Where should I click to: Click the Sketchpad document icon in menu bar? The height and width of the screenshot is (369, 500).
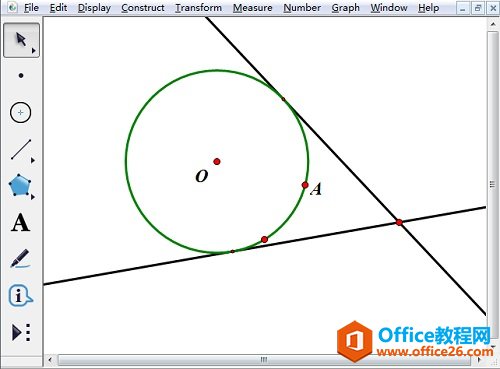pos(12,7)
